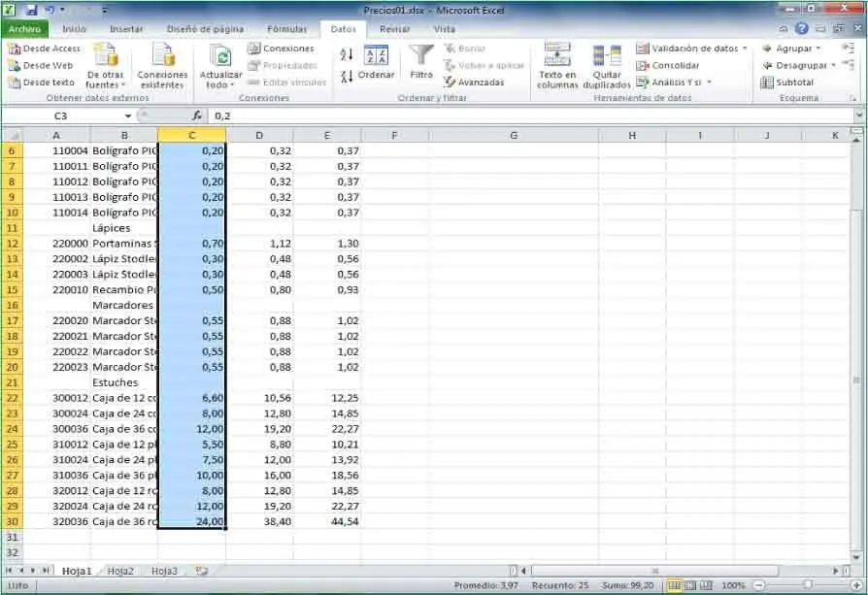
Task: Expand the Validación de datos dropdown
Action: tap(745, 49)
